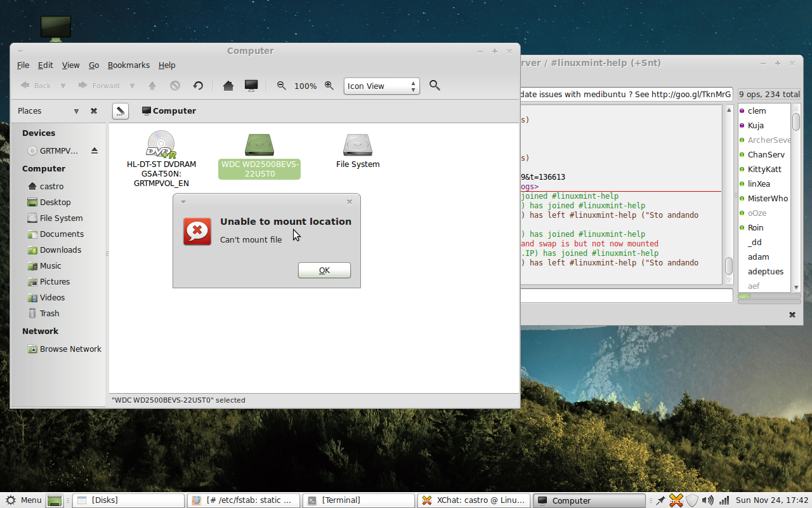Open the Edit menu

coord(46,65)
